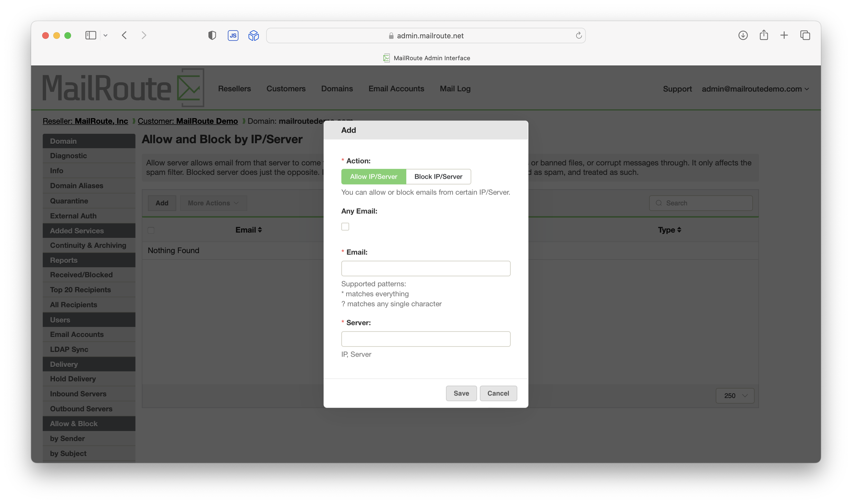The image size is (852, 504).
Task: Click the admin.mailroute.net address bar
Action: click(x=426, y=36)
